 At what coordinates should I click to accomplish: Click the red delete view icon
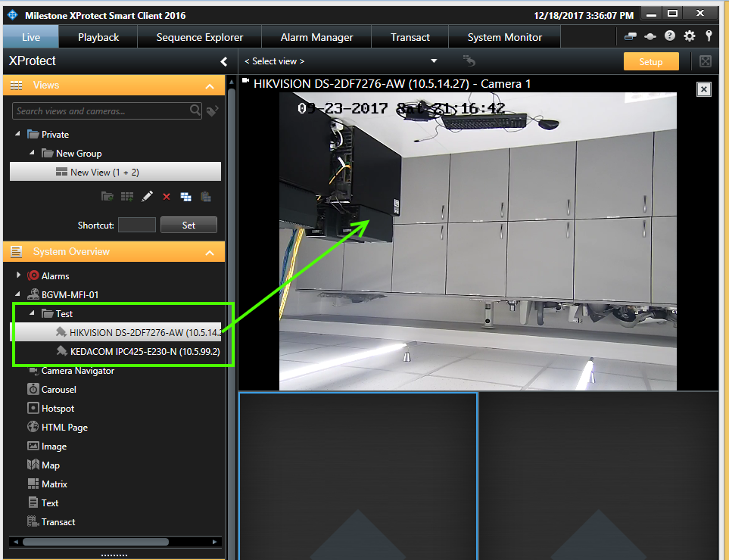167,196
